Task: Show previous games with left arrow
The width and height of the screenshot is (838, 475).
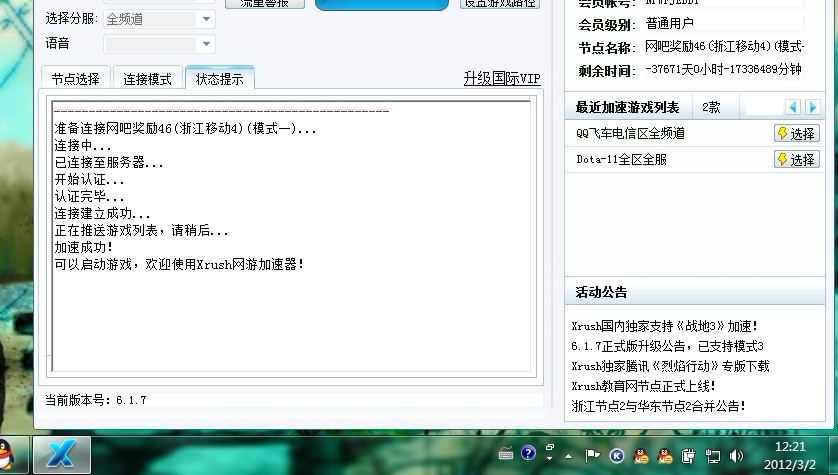Action: (x=792, y=107)
